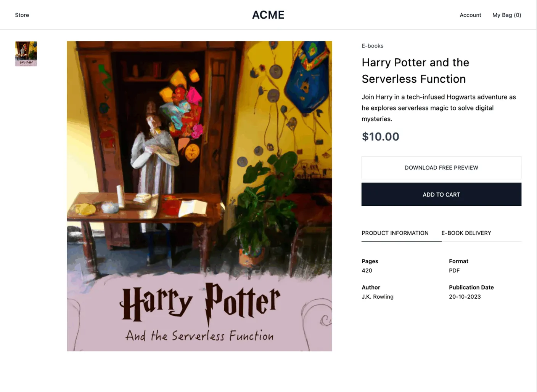Click the product description paragraph
The width and height of the screenshot is (537, 392).
coord(439,108)
